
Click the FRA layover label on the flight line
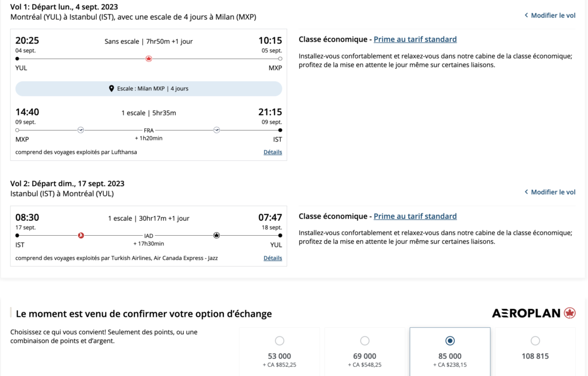coord(149,131)
